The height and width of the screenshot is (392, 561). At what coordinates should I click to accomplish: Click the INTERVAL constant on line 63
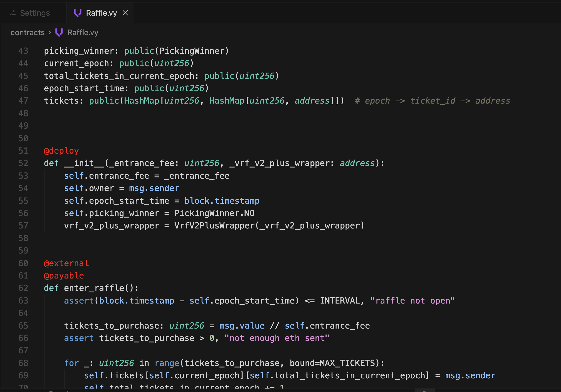(340, 301)
